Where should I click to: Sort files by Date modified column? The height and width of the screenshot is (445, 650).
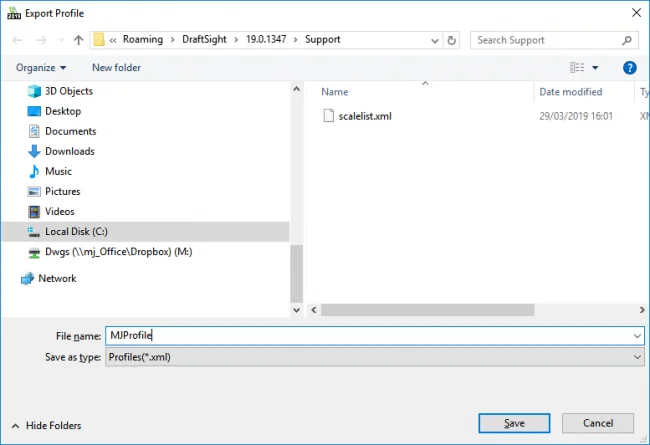click(570, 92)
